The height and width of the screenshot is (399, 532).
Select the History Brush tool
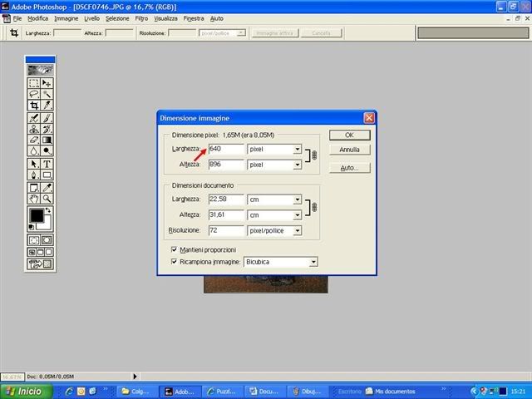47,129
